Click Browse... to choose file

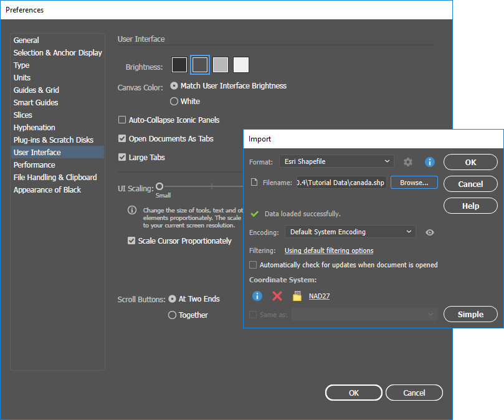coord(414,183)
